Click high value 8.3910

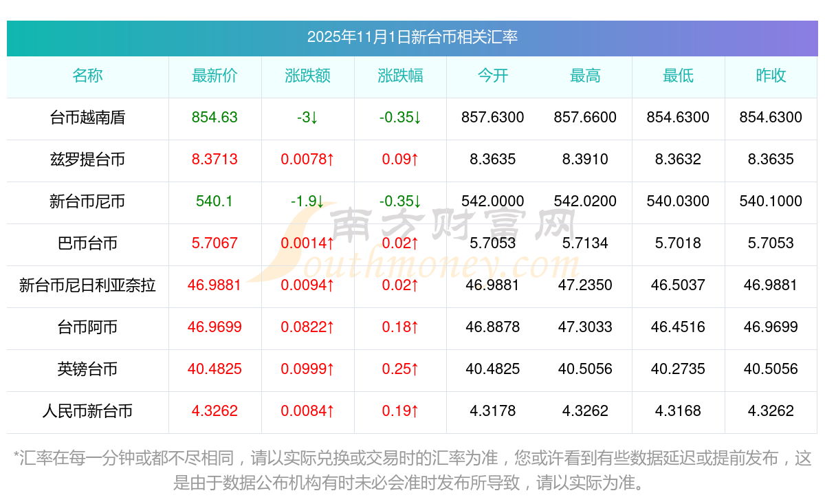tap(585, 160)
